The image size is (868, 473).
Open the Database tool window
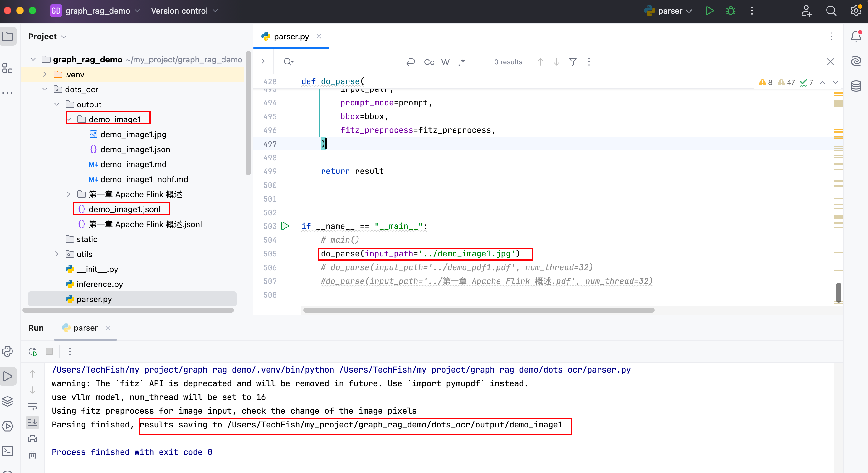coord(856,86)
